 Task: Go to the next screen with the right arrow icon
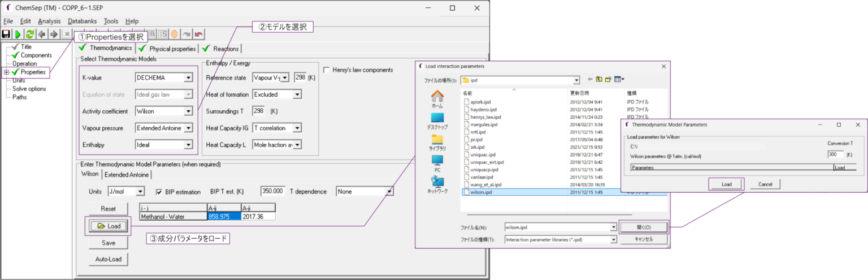click(54, 34)
